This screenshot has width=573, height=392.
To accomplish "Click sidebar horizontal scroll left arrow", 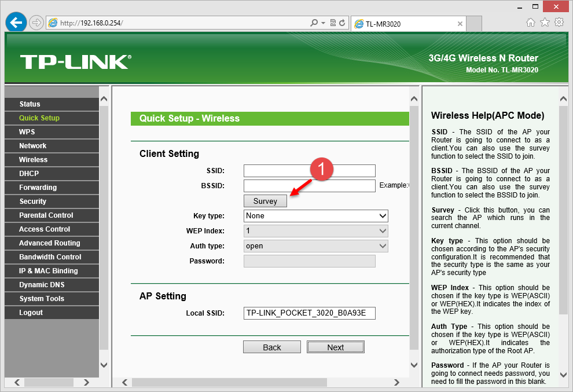I will pos(17,383).
